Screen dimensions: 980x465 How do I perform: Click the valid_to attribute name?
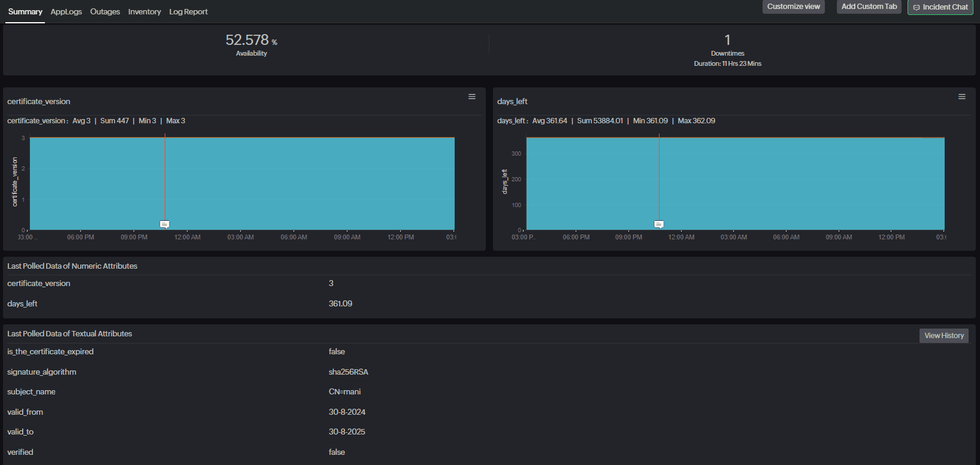tap(20, 432)
